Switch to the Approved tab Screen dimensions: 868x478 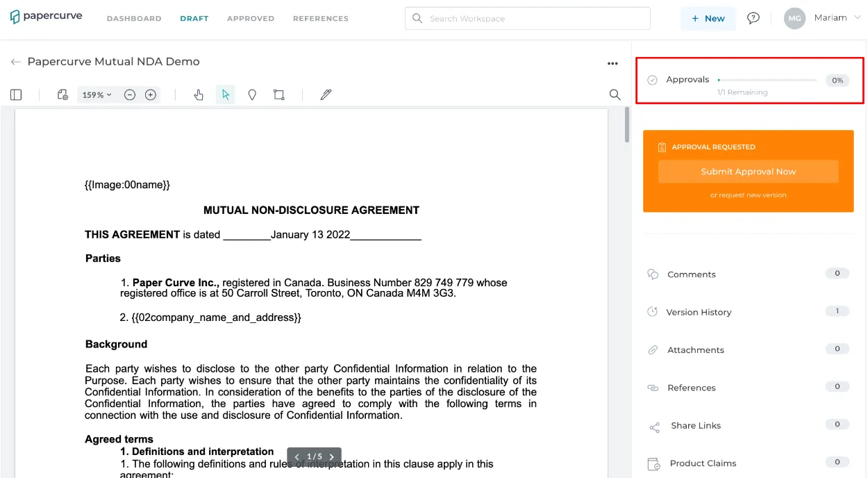tap(251, 19)
